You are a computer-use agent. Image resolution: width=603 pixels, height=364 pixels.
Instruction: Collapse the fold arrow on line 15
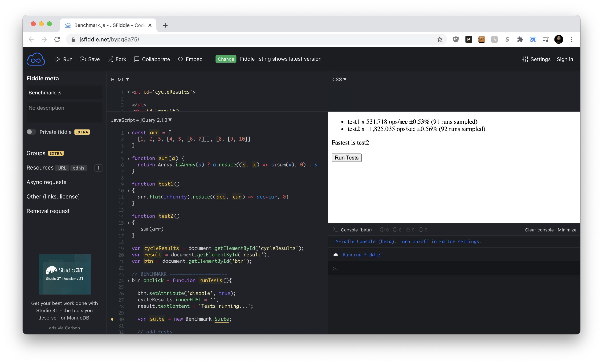[128, 223]
